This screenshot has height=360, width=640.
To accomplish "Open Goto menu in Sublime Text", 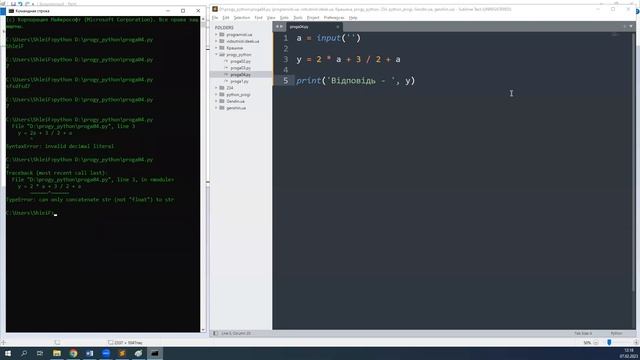I will tap(284, 18).
